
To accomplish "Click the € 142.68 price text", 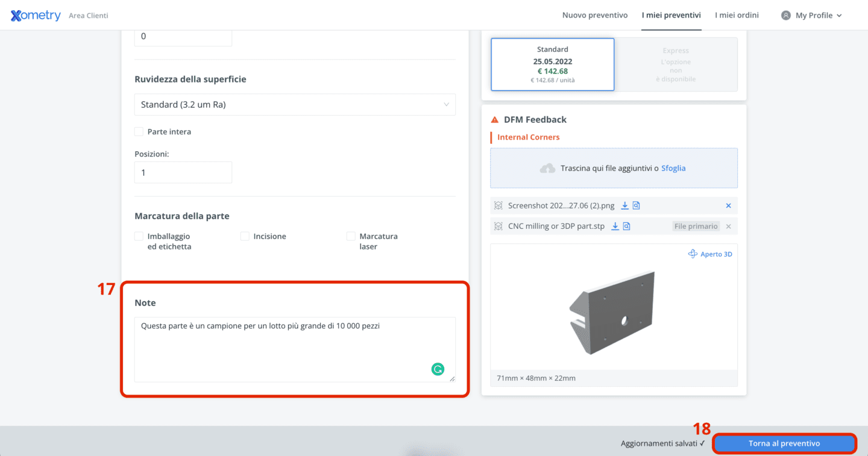I will click(x=553, y=71).
